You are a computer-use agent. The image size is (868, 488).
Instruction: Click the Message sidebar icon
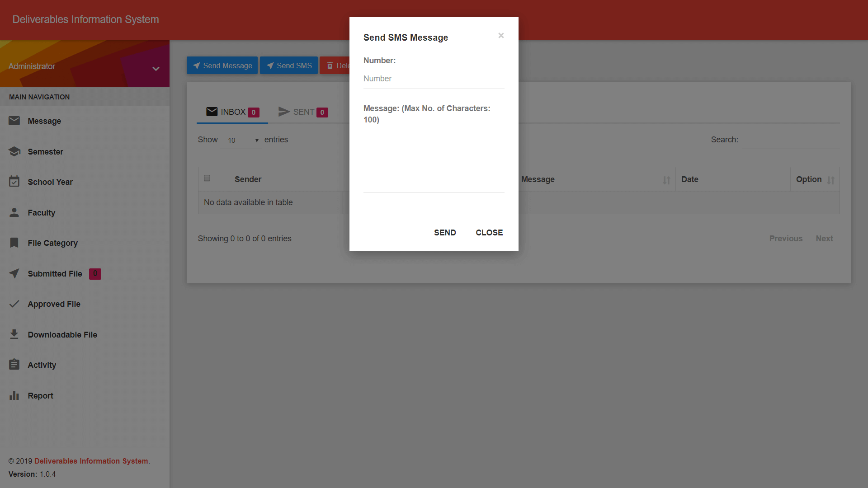(x=14, y=121)
